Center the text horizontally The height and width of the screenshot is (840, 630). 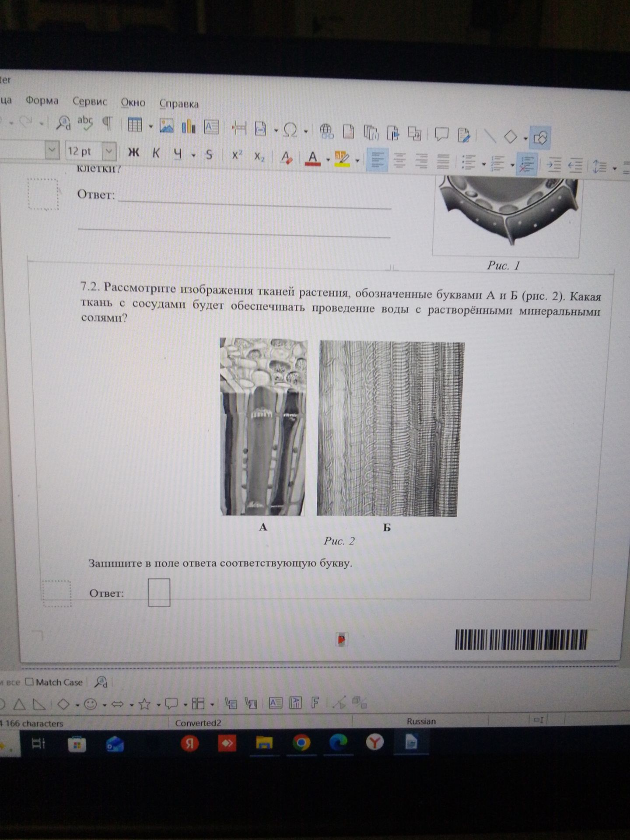coord(399,161)
